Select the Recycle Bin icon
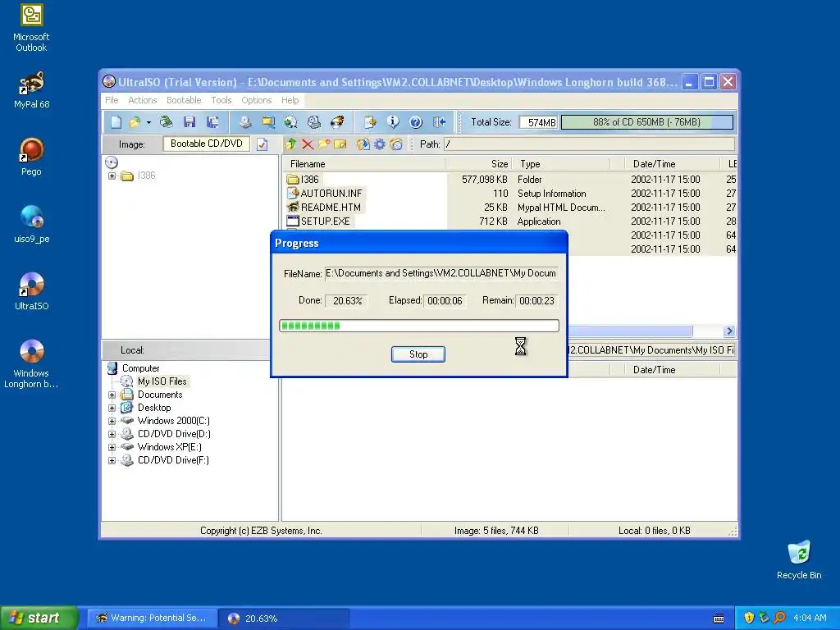 [799, 559]
